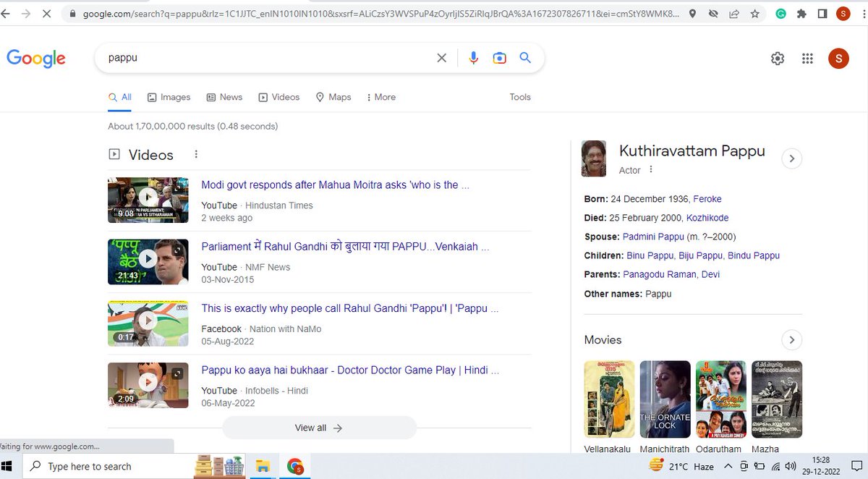
Task: Switch to Images tab
Action: (169, 97)
